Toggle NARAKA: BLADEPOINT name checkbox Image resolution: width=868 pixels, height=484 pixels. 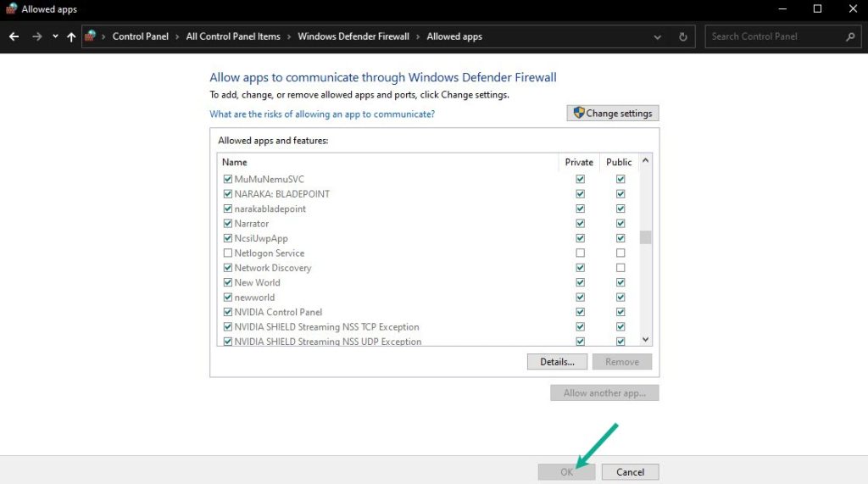tap(227, 194)
